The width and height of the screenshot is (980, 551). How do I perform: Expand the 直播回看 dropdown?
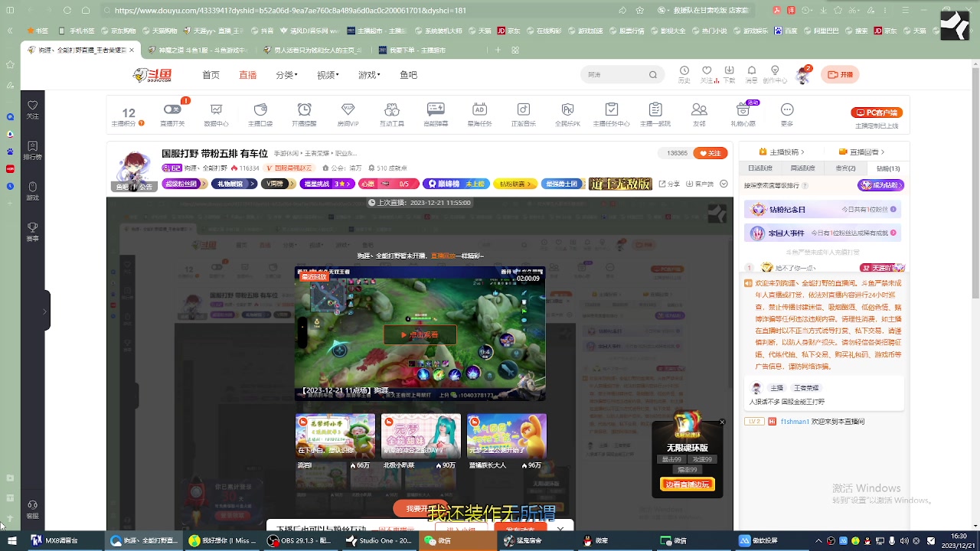coord(862,152)
